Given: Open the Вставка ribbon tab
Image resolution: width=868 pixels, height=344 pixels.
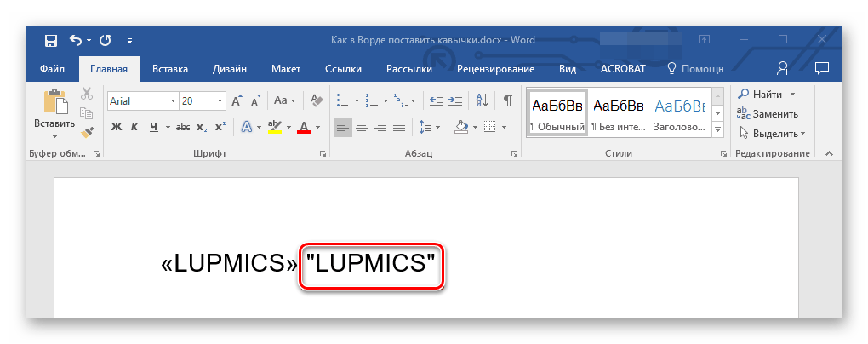Looking at the screenshot, I should (169, 69).
